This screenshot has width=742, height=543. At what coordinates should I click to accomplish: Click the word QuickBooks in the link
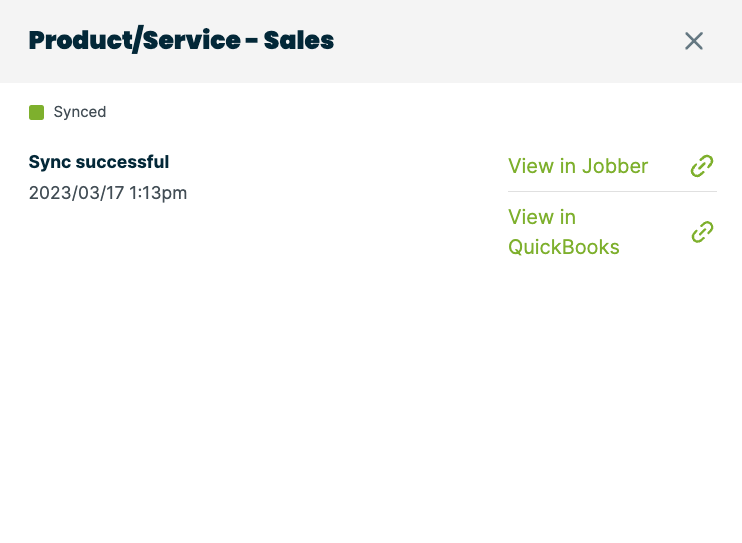click(564, 247)
